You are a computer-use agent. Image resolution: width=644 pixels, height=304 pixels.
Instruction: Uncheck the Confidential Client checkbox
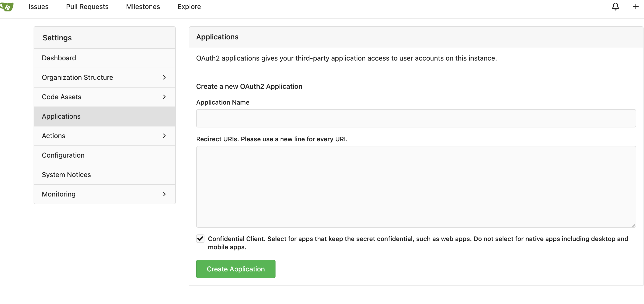coord(200,239)
